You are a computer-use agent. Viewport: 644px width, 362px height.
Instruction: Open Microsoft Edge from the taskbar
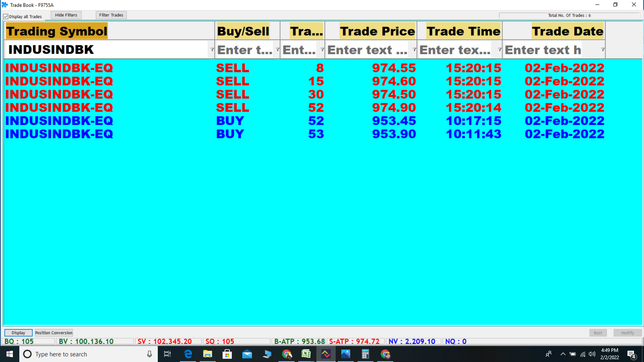[x=188, y=354]
